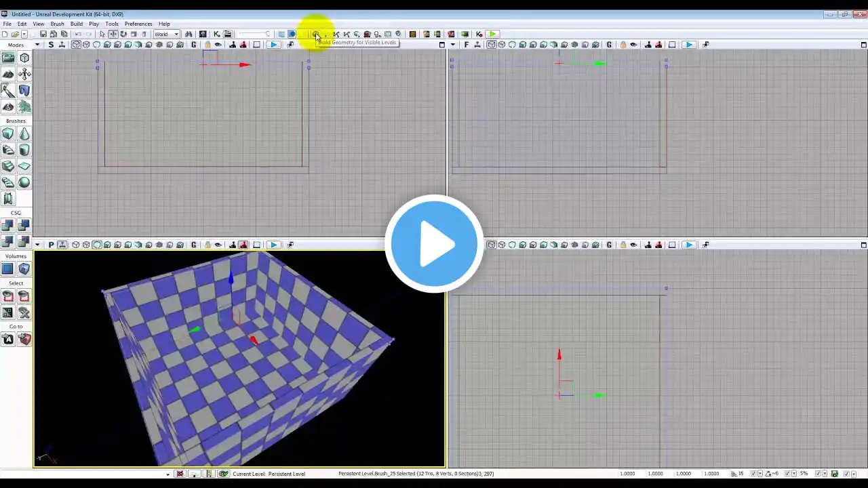Open the Kismet editor icon

pos(217,35)
